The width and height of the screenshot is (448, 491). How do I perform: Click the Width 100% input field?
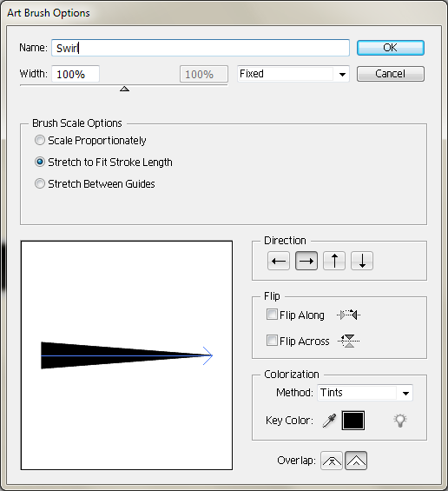point(76,74)
